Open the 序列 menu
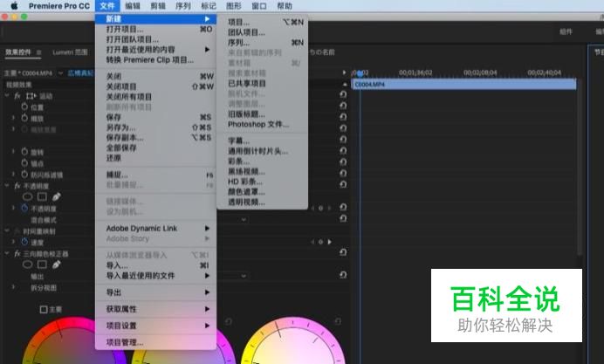This screenshot has width=604, height=364. [x=183, y=6]
